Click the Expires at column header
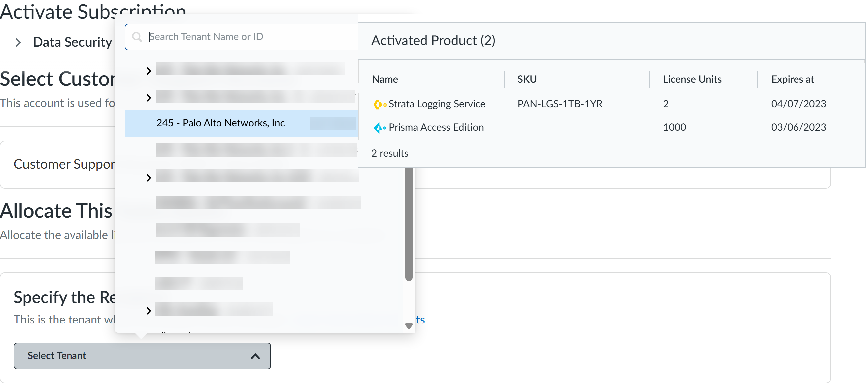 coord(792,79)
